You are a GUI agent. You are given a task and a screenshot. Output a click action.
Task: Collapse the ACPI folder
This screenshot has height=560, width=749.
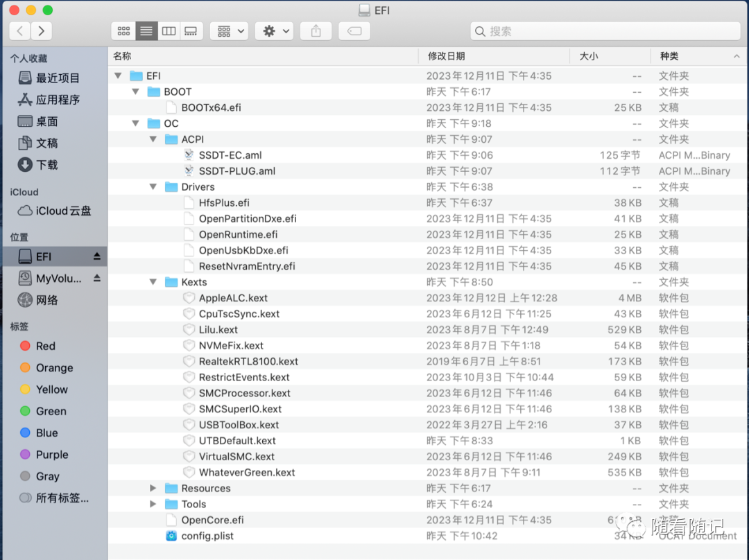153,139
